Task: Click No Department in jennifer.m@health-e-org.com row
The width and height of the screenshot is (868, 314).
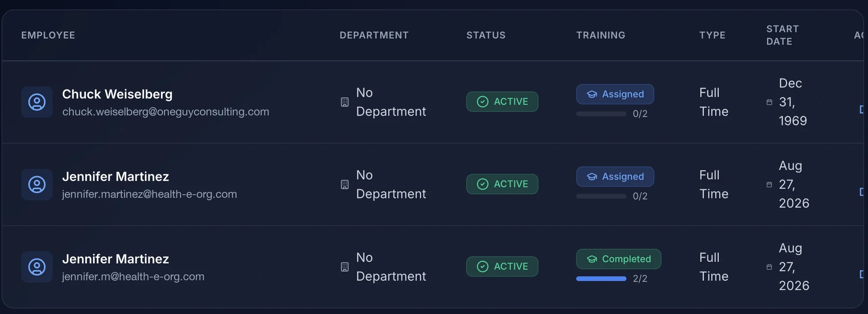Action: tap(391, 267)
